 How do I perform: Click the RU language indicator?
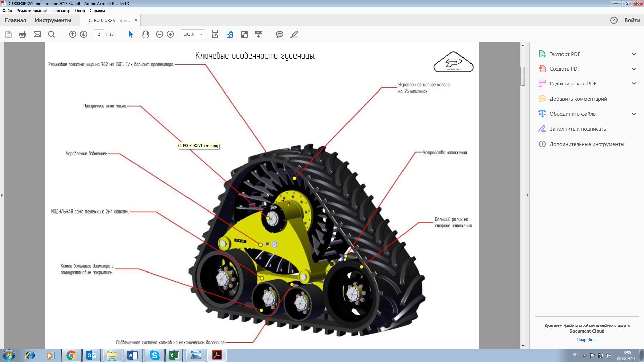(575, 355)
